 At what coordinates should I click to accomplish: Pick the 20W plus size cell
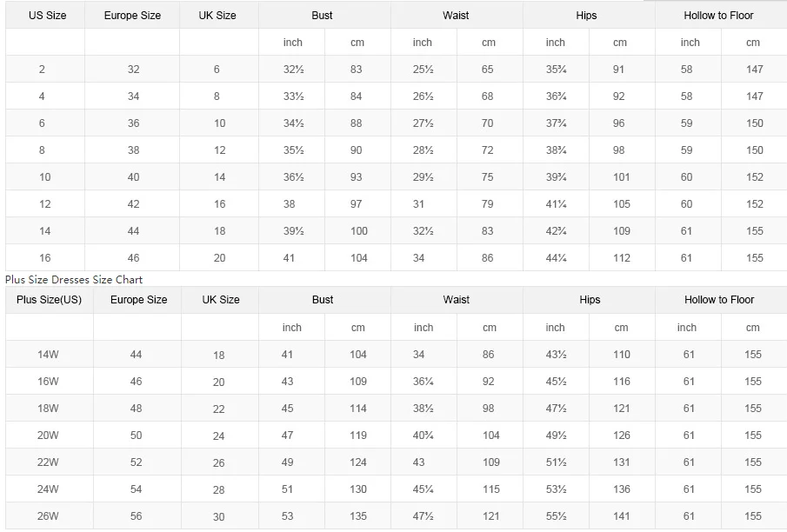[x=48, y=436]
